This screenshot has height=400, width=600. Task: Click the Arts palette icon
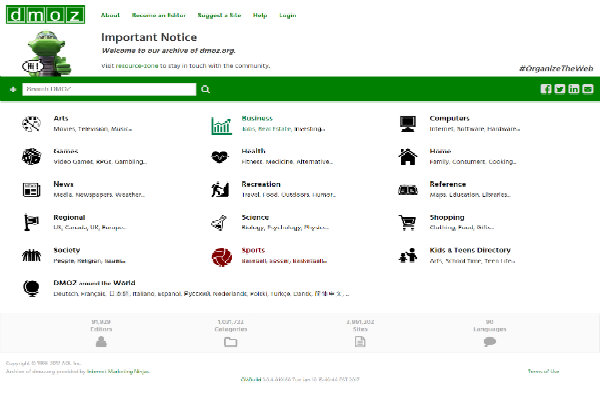click(x=31, y=124)
